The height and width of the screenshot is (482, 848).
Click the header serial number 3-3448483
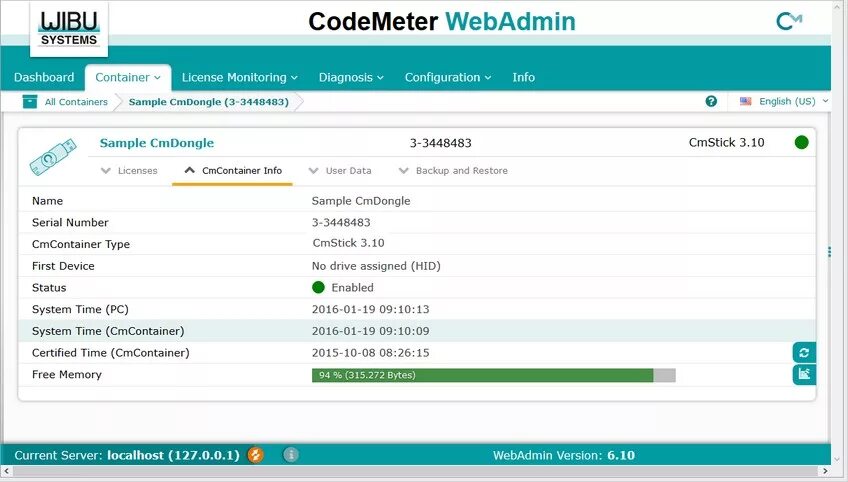[440, 143]
